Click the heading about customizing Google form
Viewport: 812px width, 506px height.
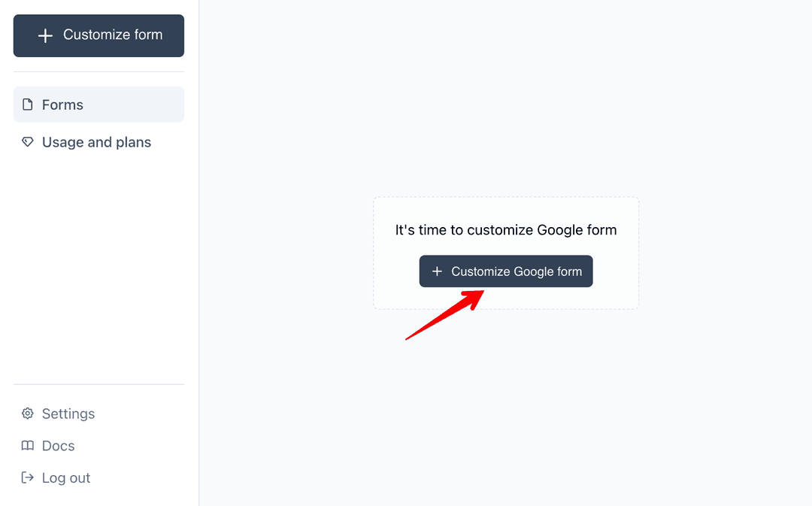pos(506,229)
